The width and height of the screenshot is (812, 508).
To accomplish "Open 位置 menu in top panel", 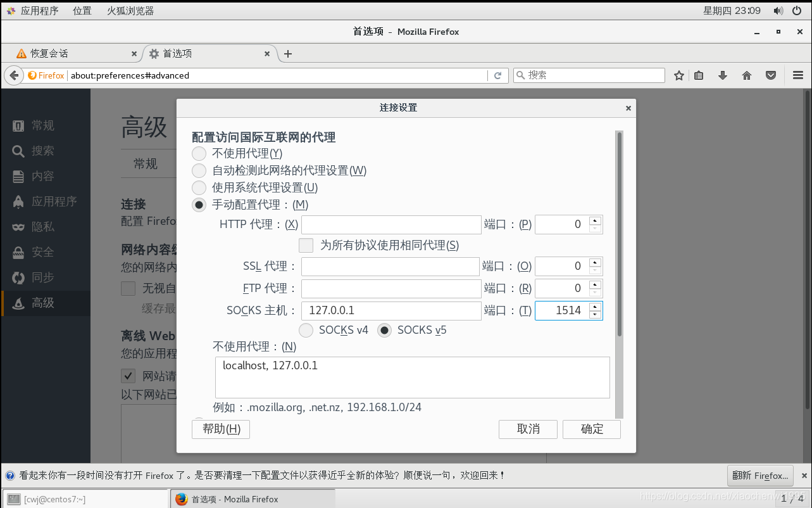I will [x=82, y=11].
